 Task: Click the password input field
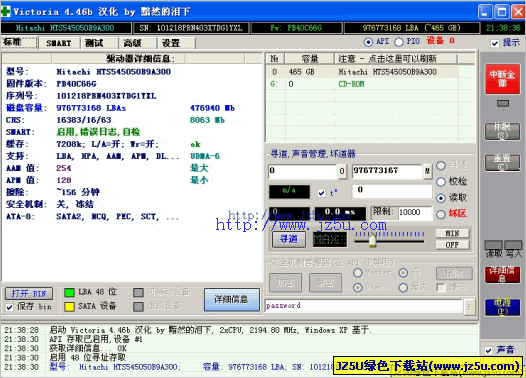[x=364, y=306]
